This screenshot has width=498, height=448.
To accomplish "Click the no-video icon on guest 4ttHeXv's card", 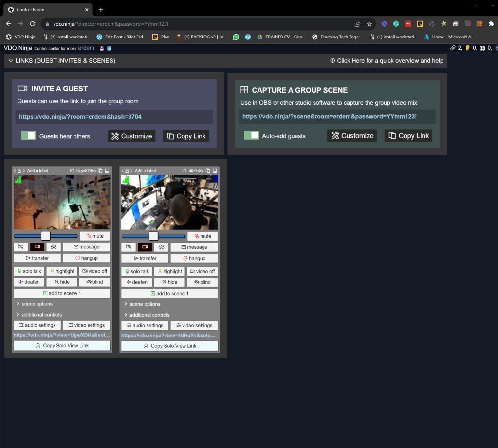I will (x=129, y=247).
